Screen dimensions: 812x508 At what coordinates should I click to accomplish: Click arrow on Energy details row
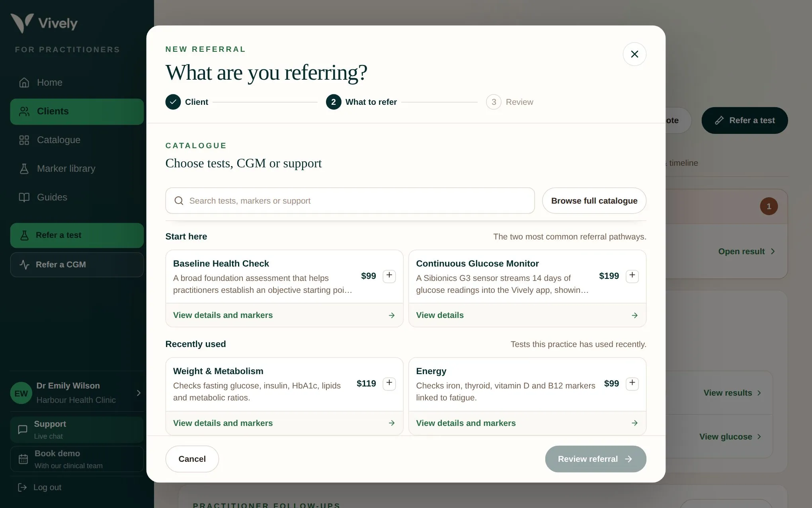coord(634,423)
